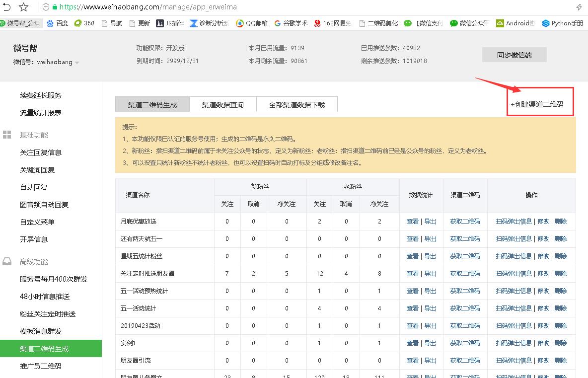Screen dimensions: 588x378
Task: Click 导出 for 关注定时推送朋友圈 row
Action: click(x=430, y=273)
